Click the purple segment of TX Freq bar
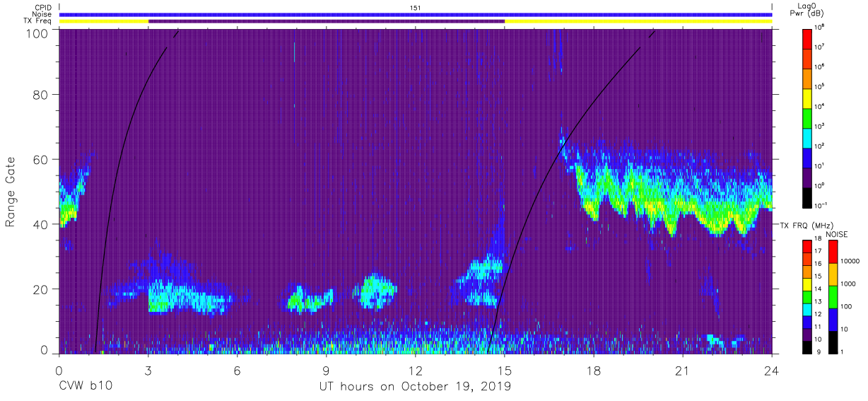Viewport: 868px width, 401px height. pyautogui.click(x=327, y=21)
